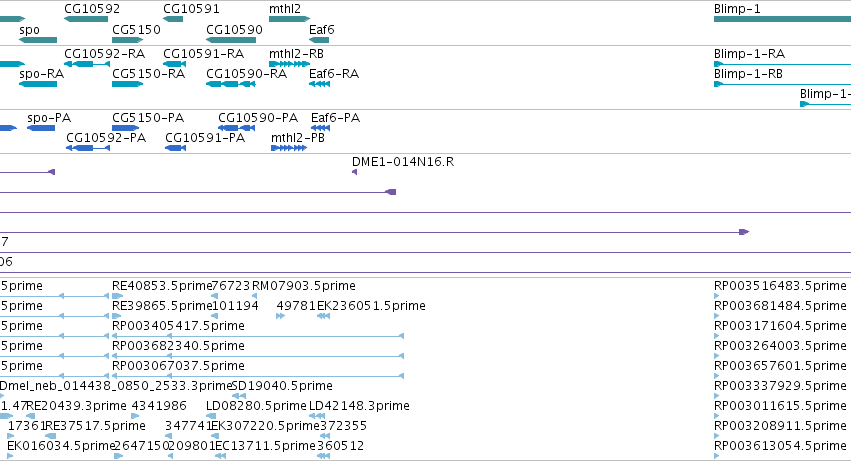Select the RP003405417.5prime EST feature line
851x461 pixels.
pyautogui.click(x=258, y=336)
